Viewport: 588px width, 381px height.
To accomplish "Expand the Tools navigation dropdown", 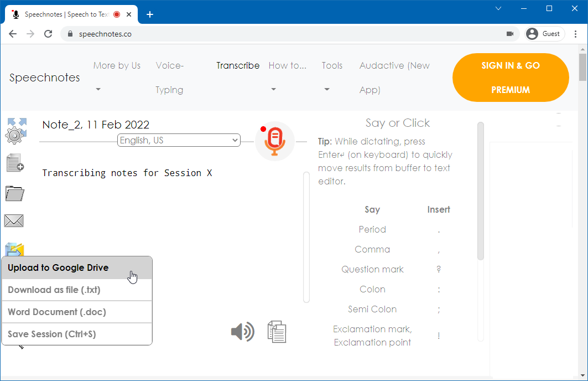I will (x=332, y=66).
